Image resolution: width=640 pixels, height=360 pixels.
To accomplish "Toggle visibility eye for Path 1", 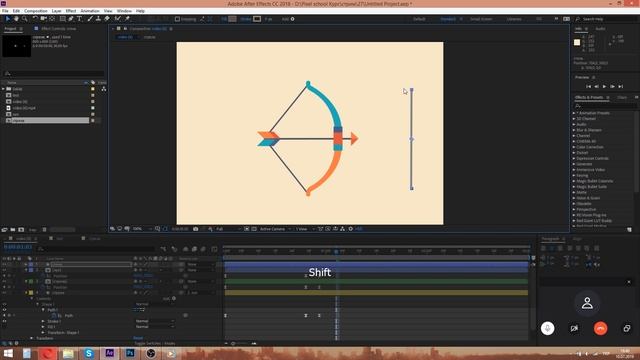I will [4, 310].
